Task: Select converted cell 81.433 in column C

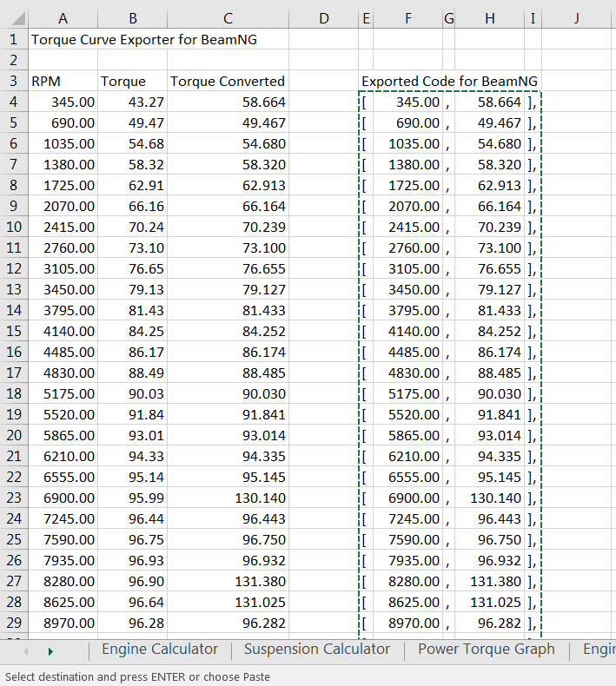Action: pos(228,310)
